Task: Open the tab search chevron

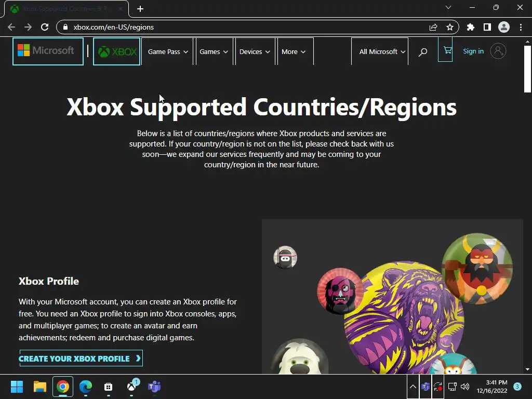Action: click(448, 7)
